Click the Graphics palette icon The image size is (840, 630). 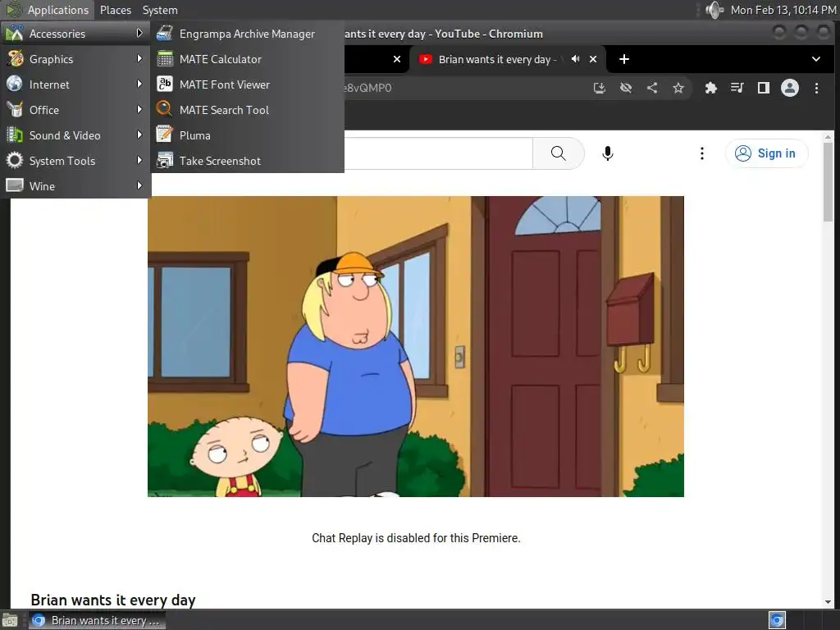tap(15, 58)
